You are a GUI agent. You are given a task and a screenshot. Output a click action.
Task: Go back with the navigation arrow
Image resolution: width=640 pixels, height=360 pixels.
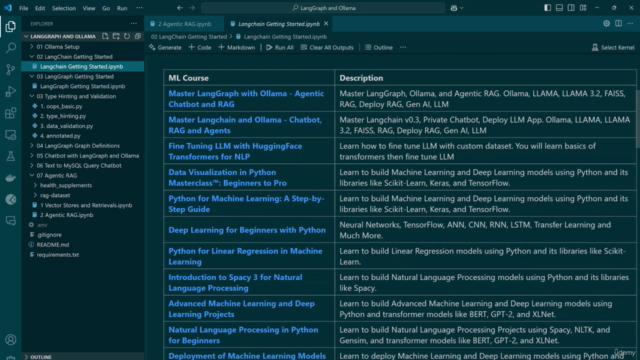180,8
